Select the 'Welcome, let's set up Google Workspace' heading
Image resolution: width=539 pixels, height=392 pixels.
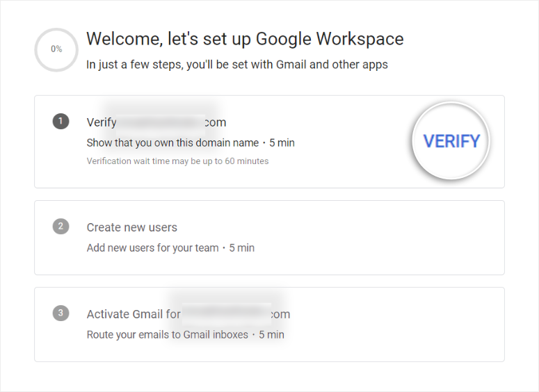245,38
